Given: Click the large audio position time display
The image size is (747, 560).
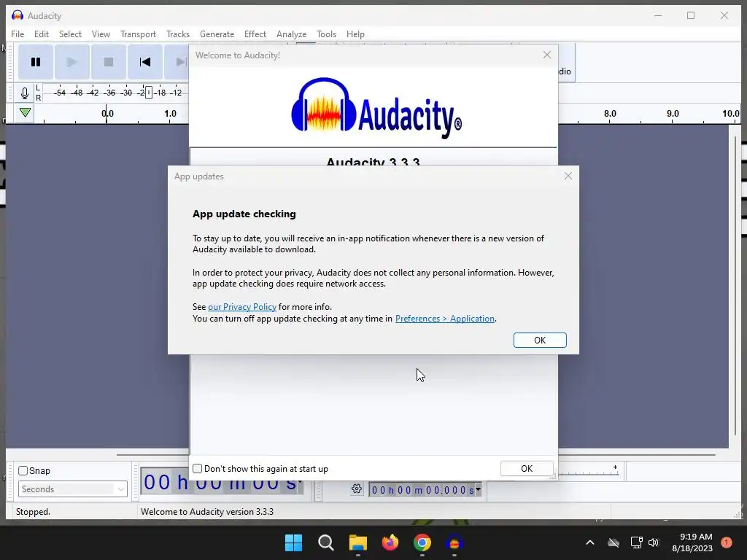Looking at the screenshot, I should tap(222, 483).
